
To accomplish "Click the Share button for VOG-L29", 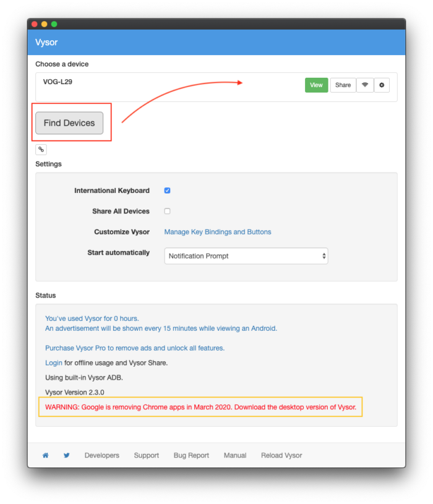I will point(343,85).
